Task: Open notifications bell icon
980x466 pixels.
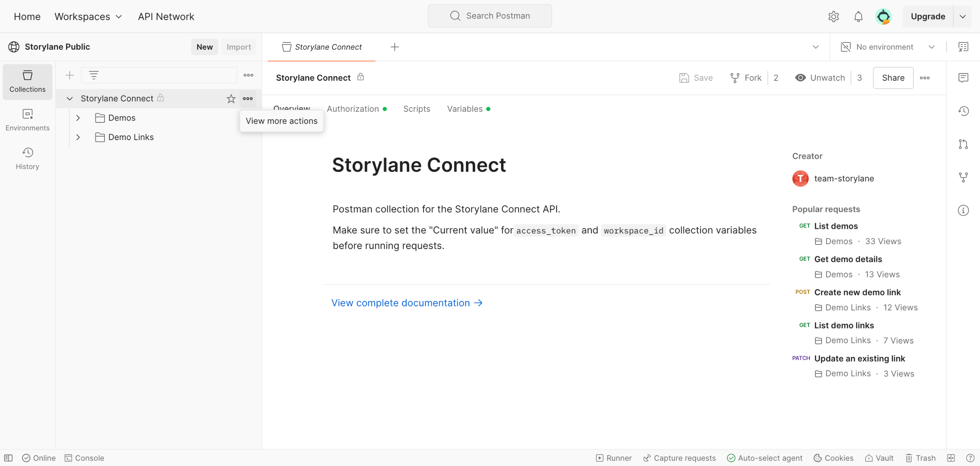Action: point(858,16)
